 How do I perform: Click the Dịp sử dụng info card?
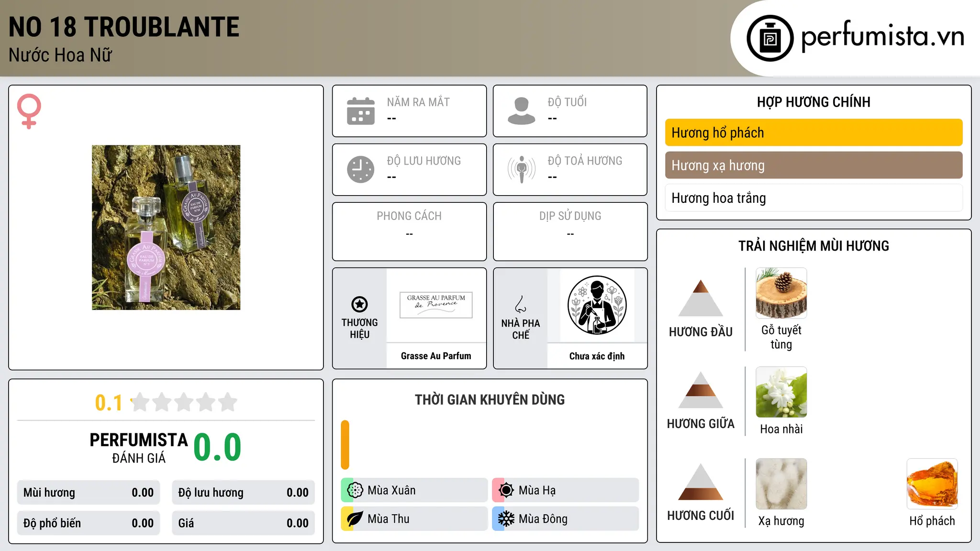point(570,231)
